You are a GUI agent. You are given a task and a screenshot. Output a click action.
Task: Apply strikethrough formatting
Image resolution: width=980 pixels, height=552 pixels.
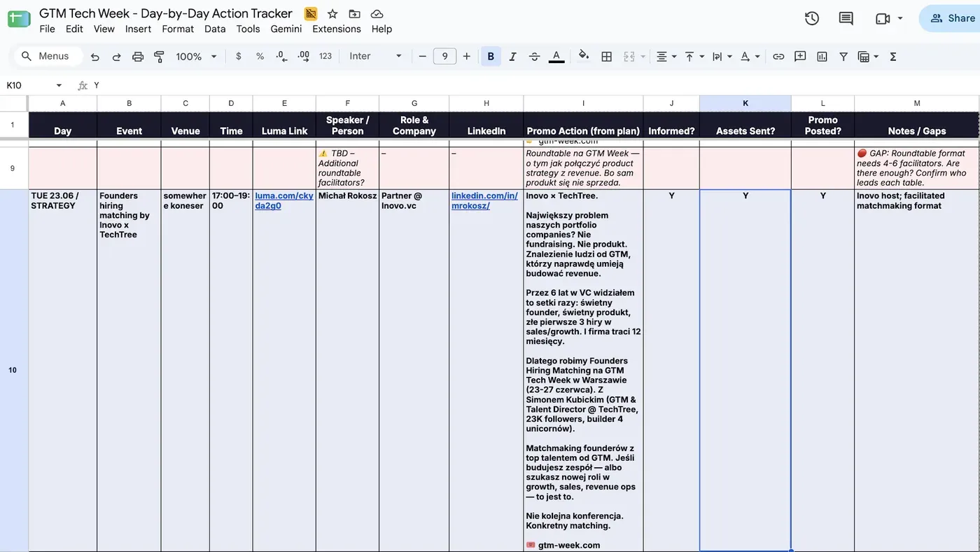click(x=534, y=56)
